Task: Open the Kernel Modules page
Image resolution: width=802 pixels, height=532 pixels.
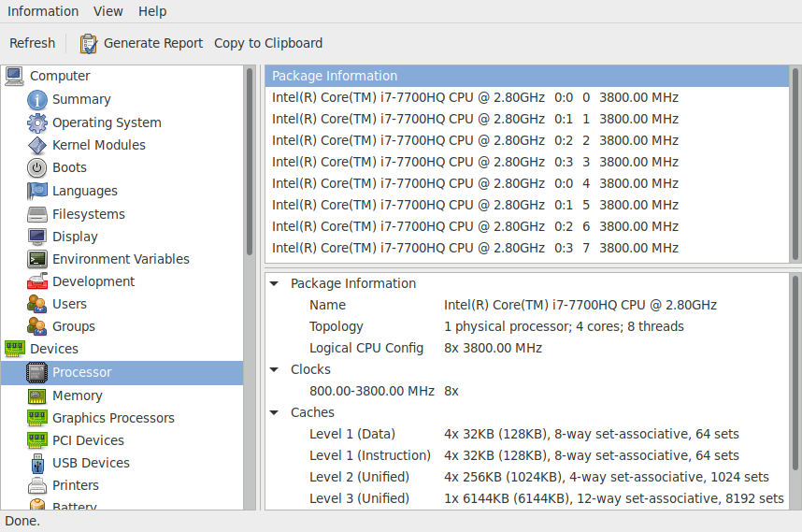Action: [99, 145]
